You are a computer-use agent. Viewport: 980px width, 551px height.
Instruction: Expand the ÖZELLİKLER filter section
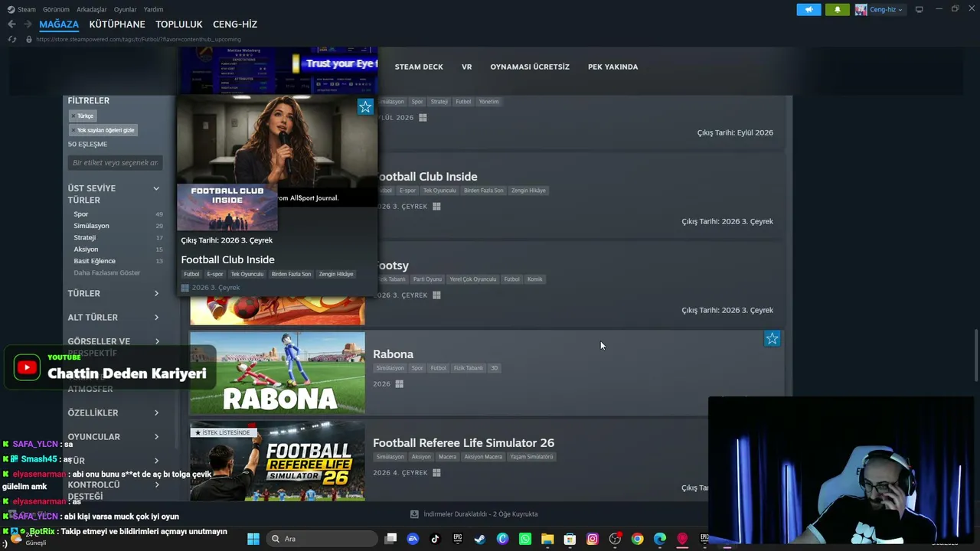pyautogui.click(x=114, y=412)
